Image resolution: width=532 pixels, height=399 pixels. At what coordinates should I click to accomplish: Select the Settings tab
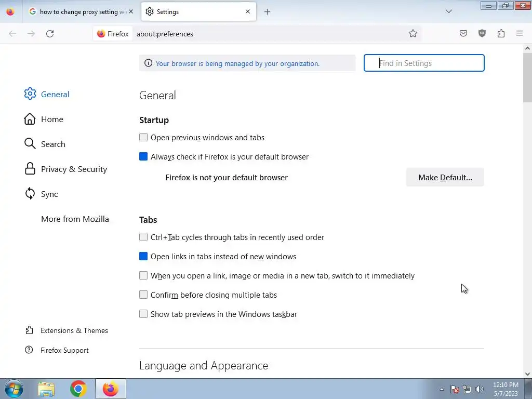point(198,11)
